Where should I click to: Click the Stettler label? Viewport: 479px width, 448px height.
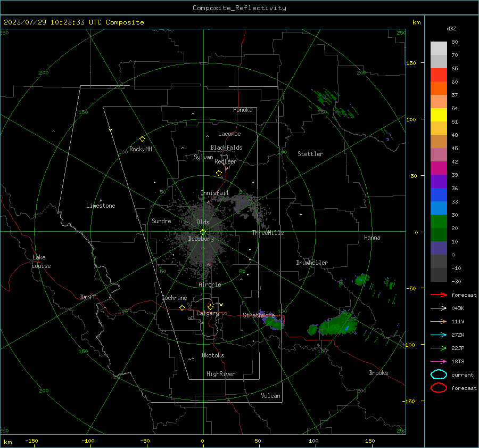click(x=310, y=154)
